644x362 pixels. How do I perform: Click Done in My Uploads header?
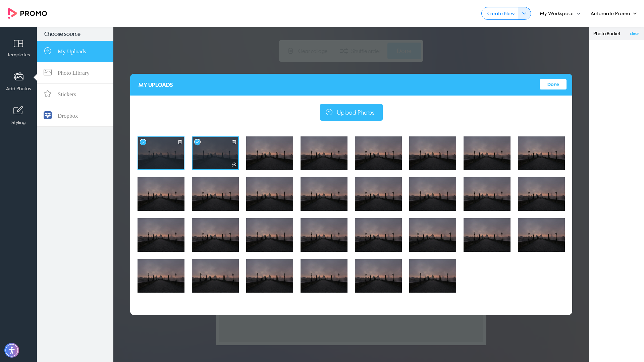click(x=553, y=84)
